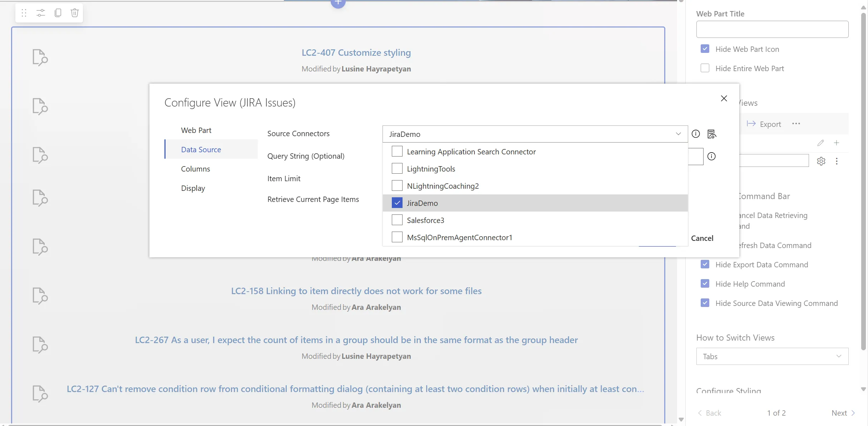The width and height of the screenshot is (868, 426).
Task: Click into the Web Part Title field
Action: point(772,29)
